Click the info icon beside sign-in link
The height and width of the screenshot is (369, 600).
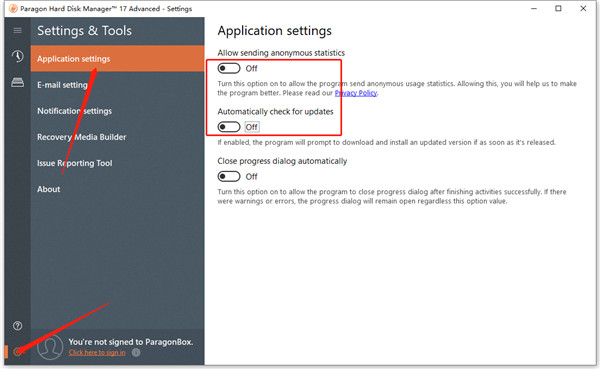pyautogui.click(x=136, y=353)
